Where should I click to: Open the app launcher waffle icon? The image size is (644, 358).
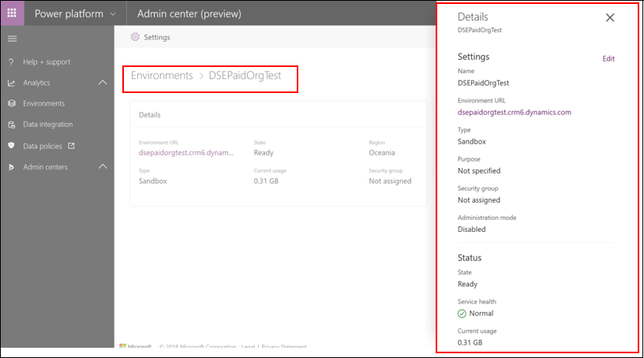[x=12, y=13]
